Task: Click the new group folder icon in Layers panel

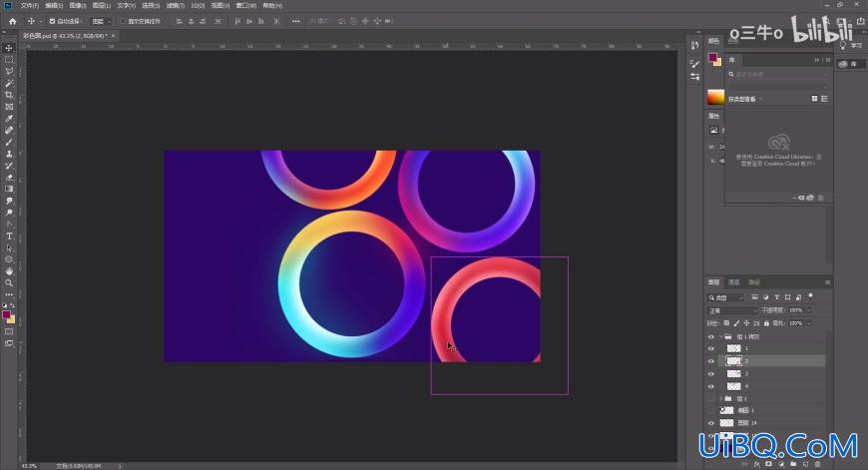Action: [x=793, y=464]
